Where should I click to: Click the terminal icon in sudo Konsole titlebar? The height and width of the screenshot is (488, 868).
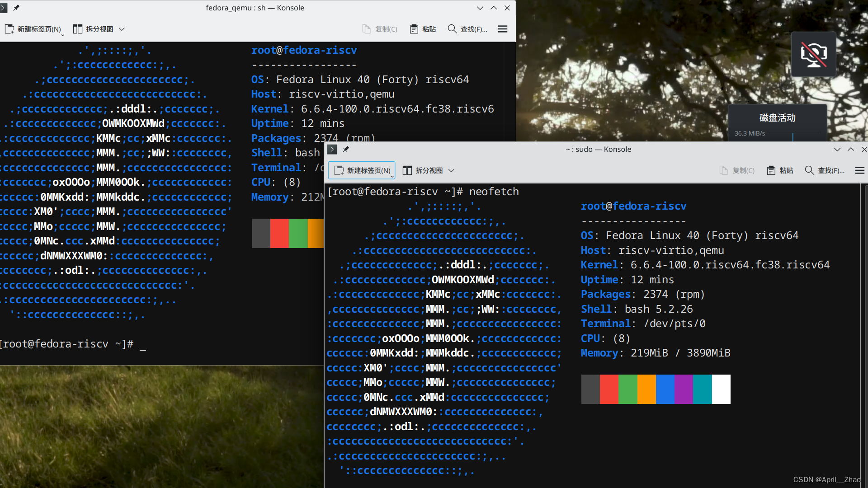click(332, 149)
